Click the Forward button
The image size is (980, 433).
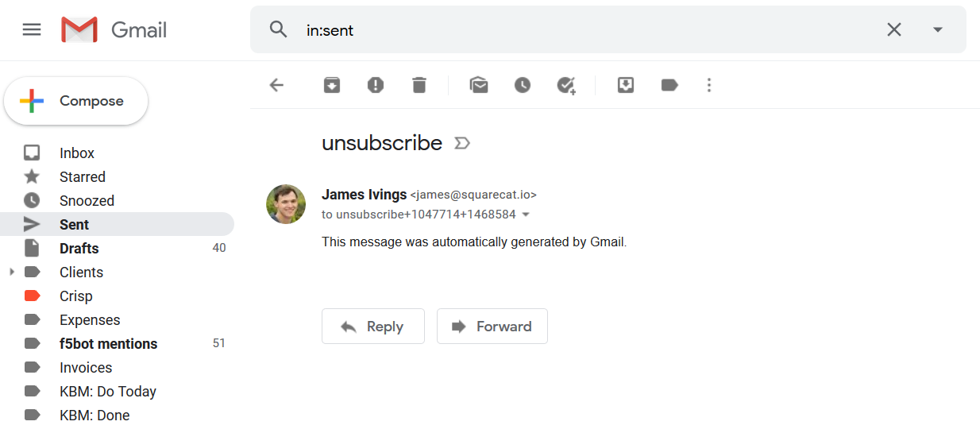click(492, 327)
